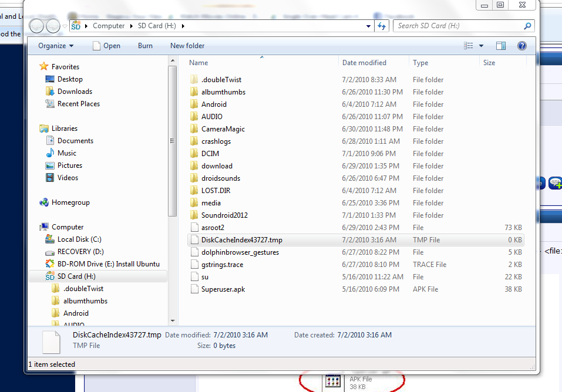The image size is (562, 392).
Task: Open Videos library
Action: click(x=68, y=178)
